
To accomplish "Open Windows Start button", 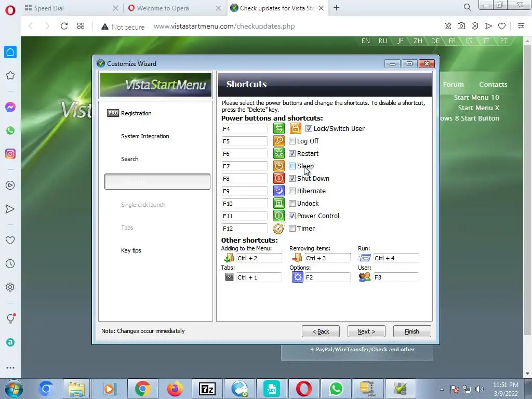I will 14,389.
